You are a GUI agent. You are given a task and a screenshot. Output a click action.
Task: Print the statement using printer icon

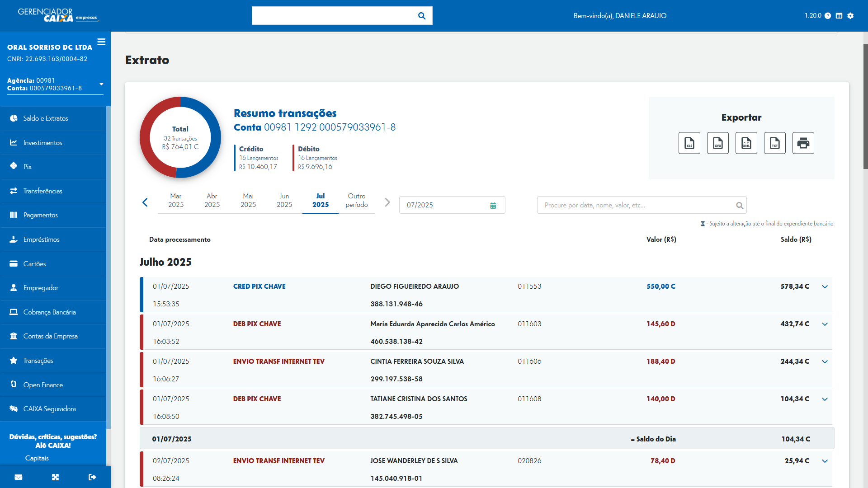[x=803, y=143]
